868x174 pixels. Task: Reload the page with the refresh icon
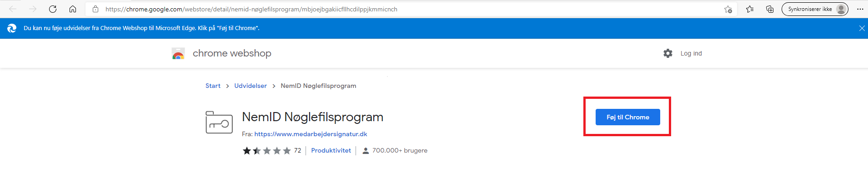(x=53, y=9)
